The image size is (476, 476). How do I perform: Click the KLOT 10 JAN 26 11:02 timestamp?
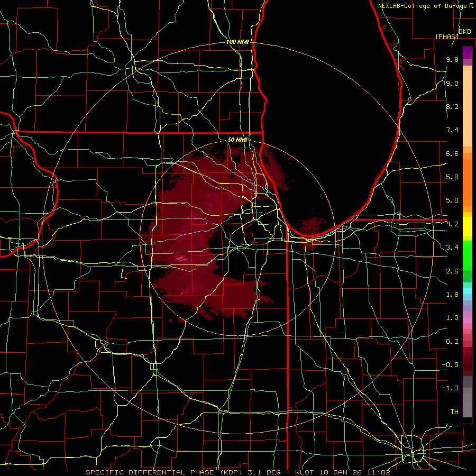[342, 472]
